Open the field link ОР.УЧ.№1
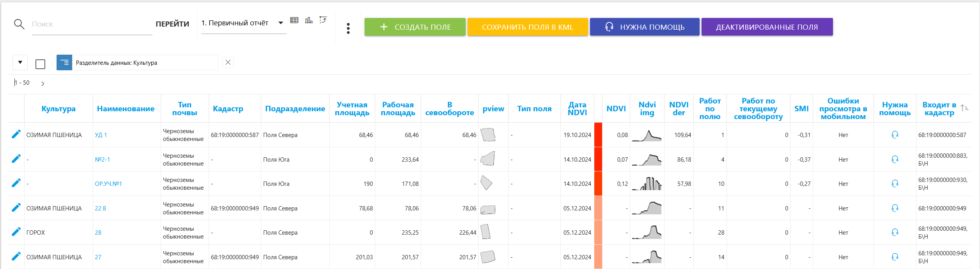Image resolution: width=980 pixels, height=269 pixels. click(x=108, y=184)
